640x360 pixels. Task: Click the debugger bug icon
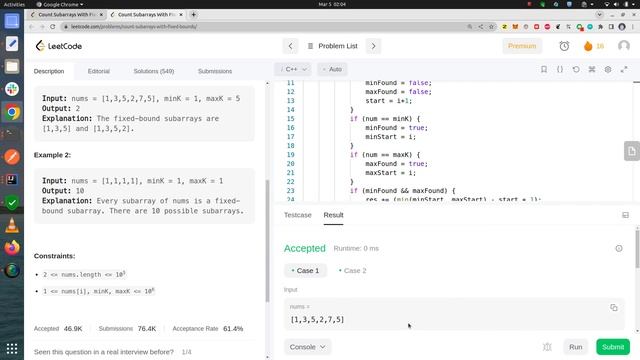(x=547, y=347)
